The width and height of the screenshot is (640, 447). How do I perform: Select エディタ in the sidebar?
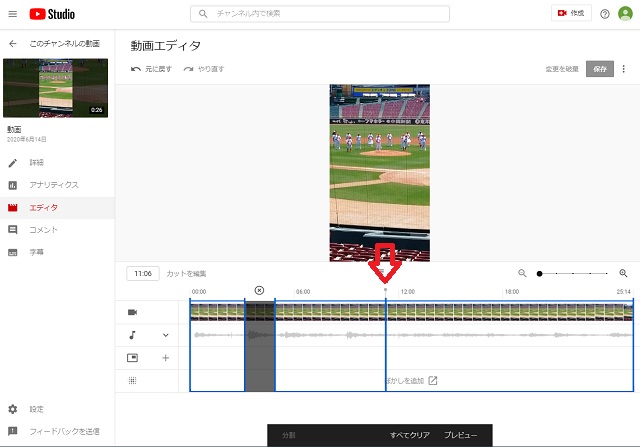tap(44, 207)
